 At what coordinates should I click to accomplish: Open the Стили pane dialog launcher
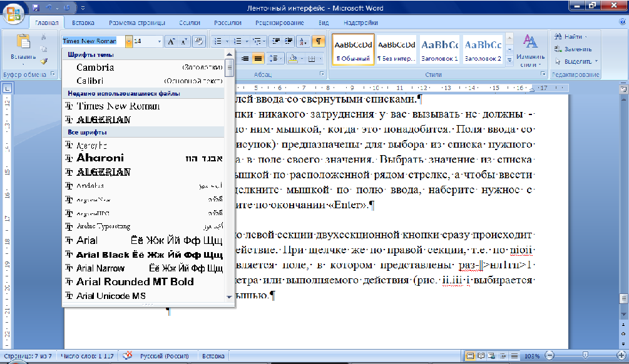543,74
